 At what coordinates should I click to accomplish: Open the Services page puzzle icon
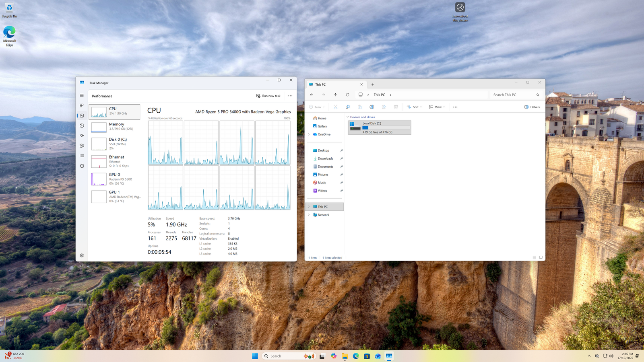(82, 166)
